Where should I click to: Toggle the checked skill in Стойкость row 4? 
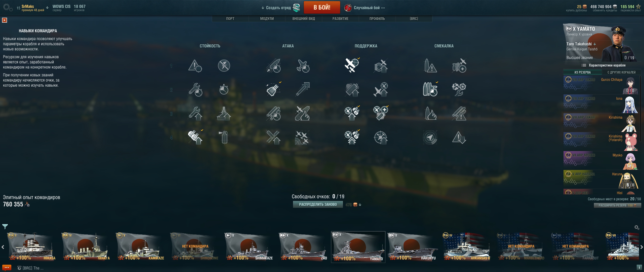coord(195,137)
